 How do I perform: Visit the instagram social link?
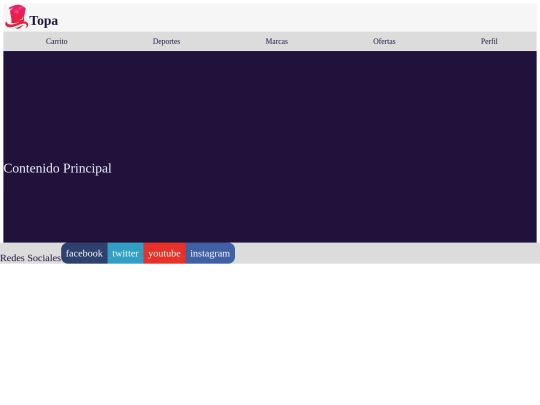coord(210,253)
